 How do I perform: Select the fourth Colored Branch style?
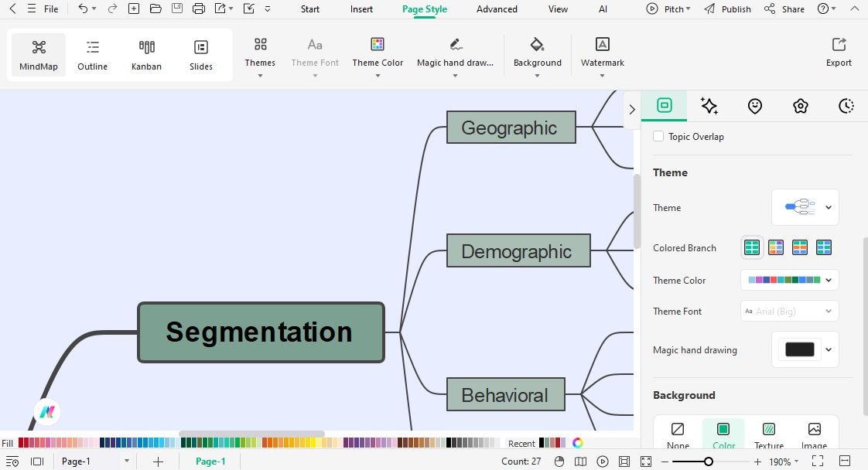point(824,247)
